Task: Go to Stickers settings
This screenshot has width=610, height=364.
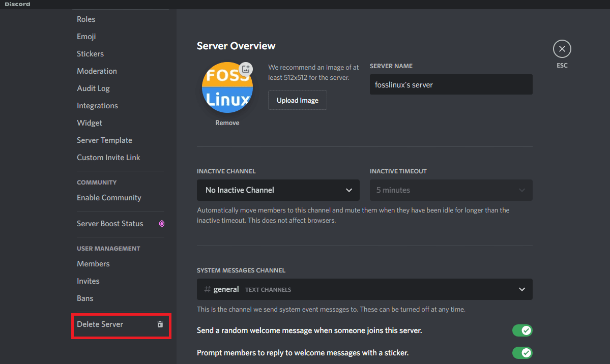Action: pos(90,54)
